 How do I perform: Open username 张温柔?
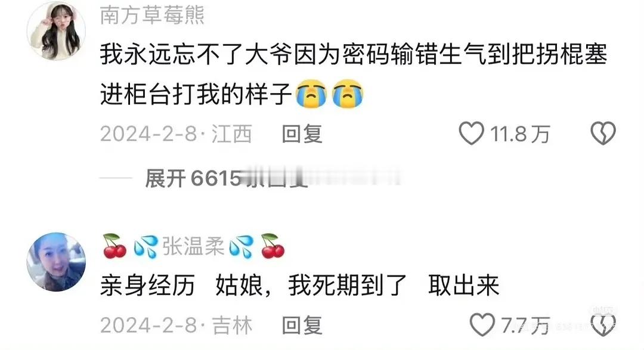pyautogui.click(x=193, y=246)
